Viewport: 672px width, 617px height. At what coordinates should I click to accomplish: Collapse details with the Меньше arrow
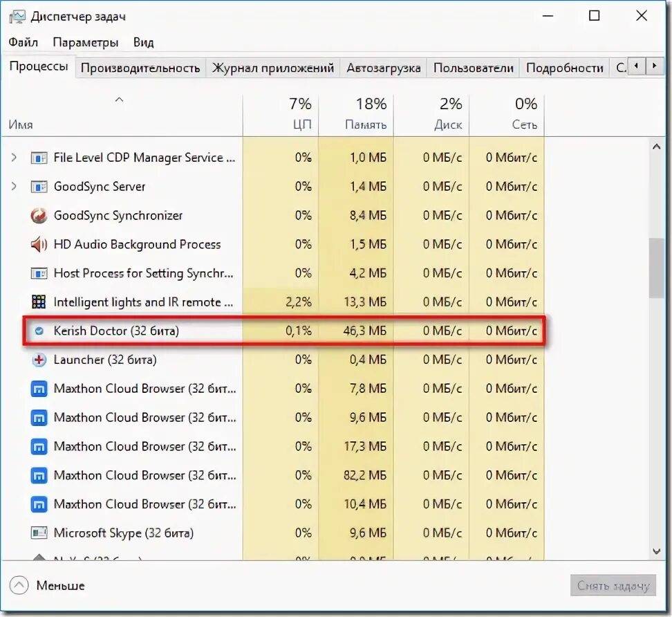[19, 585]
